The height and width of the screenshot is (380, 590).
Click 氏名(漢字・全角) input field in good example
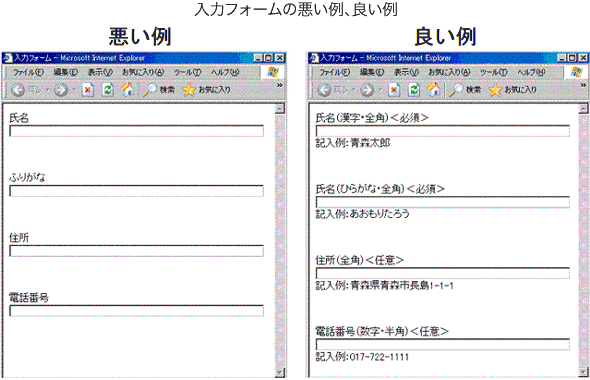pyautogui.click(x=442, y=131)
